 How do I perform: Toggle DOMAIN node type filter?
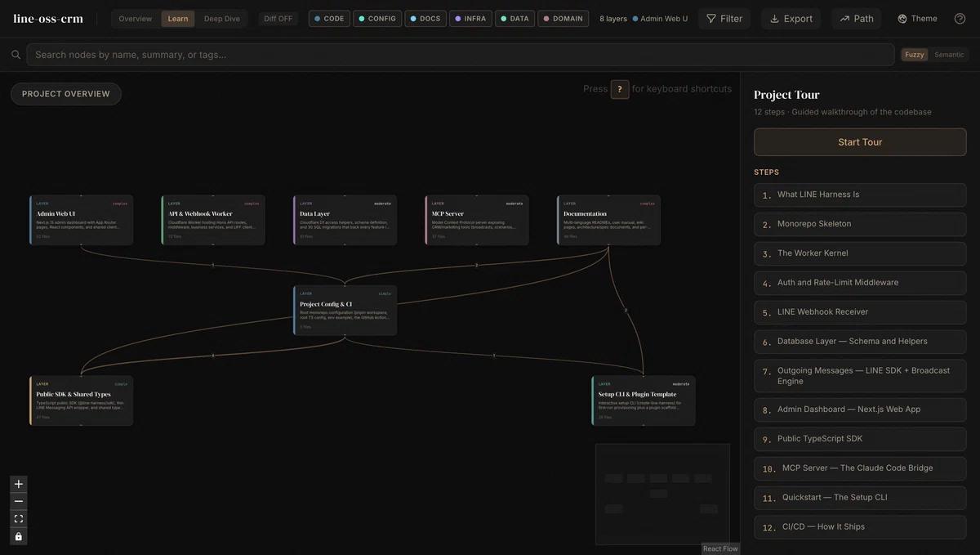[563, 19]
